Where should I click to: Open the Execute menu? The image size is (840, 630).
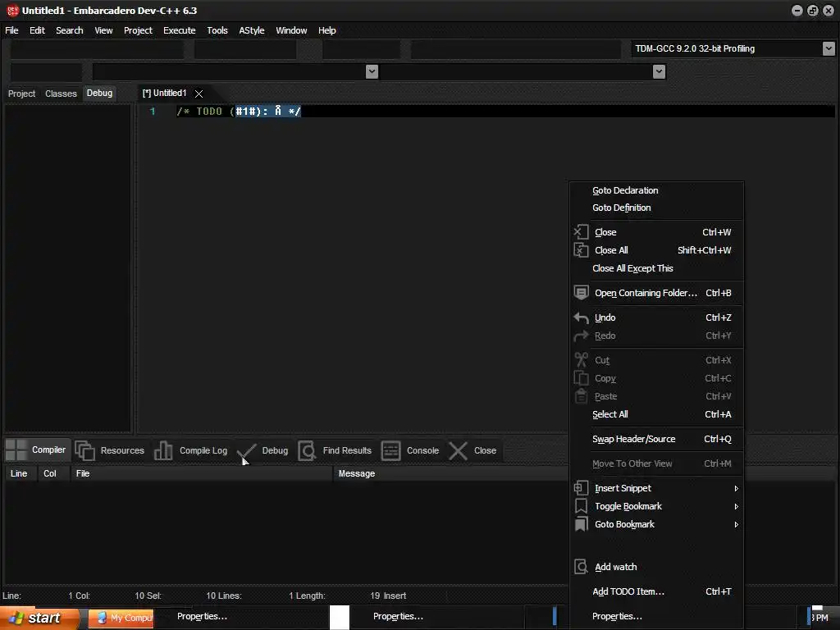180,30
